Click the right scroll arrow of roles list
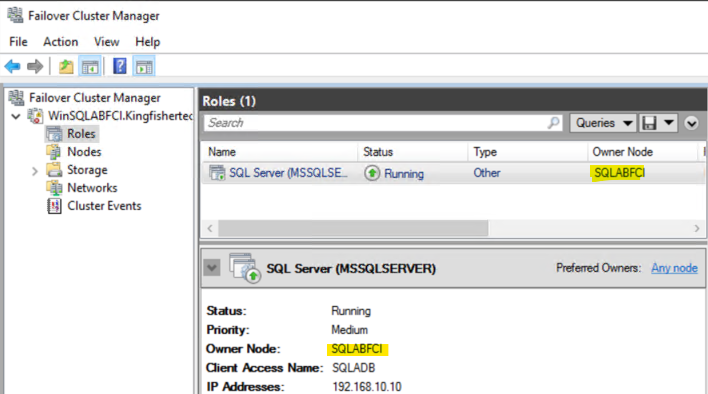The height and width of the screenshot is (394, 708). [x=697, y=228]
